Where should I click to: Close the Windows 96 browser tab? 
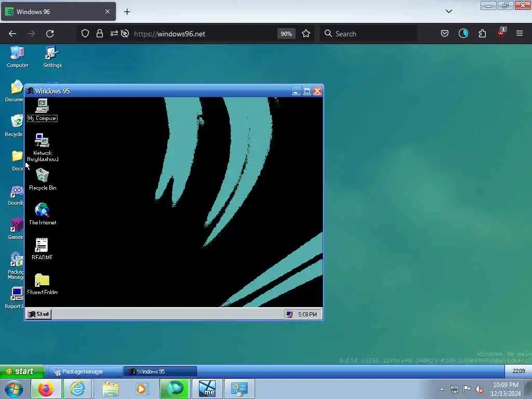(x=108, y=11)
